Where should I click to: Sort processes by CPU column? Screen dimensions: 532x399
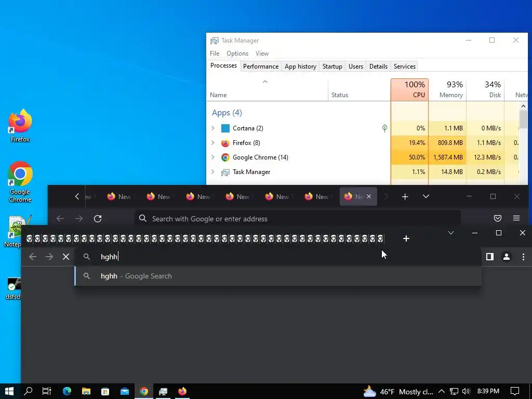[x=409, y=89]
